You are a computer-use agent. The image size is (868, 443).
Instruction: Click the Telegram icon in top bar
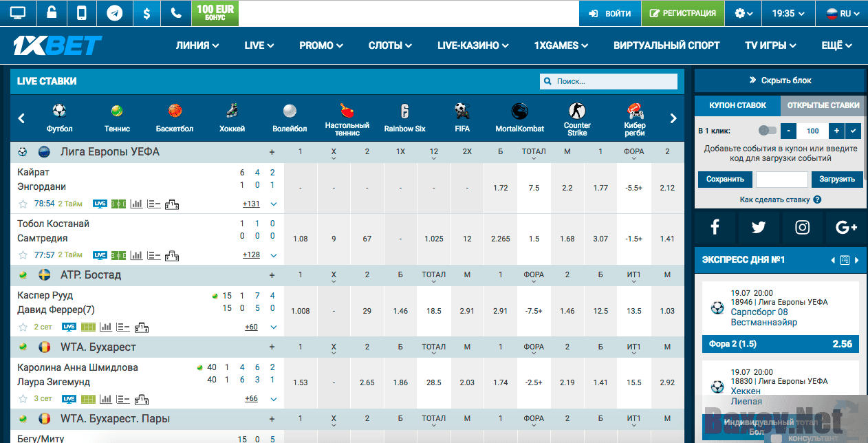[x=115, y=13]
